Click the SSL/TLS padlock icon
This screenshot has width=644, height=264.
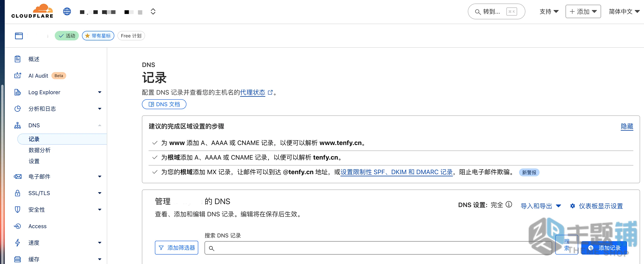click(18, 193)
